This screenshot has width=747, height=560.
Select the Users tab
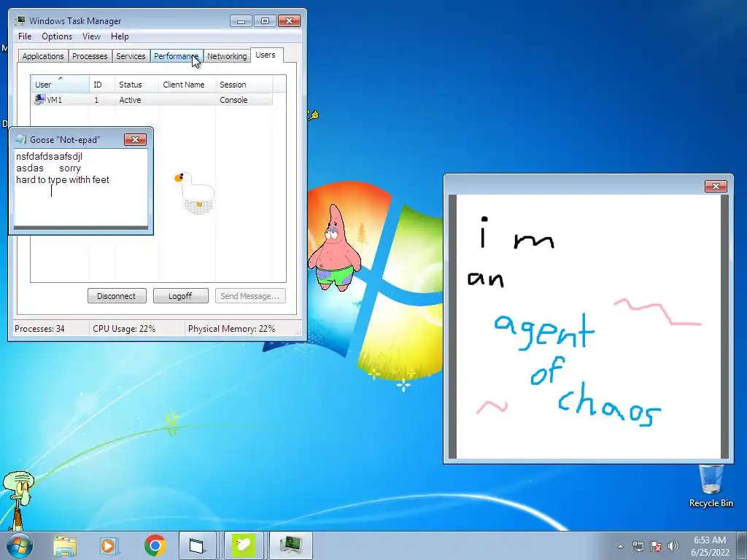coord(266,55)
